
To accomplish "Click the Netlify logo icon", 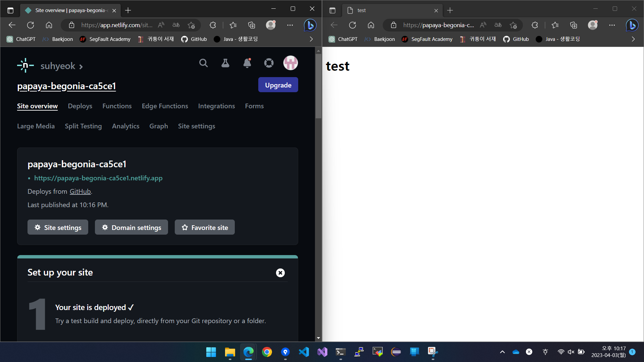I will [25, 66].
